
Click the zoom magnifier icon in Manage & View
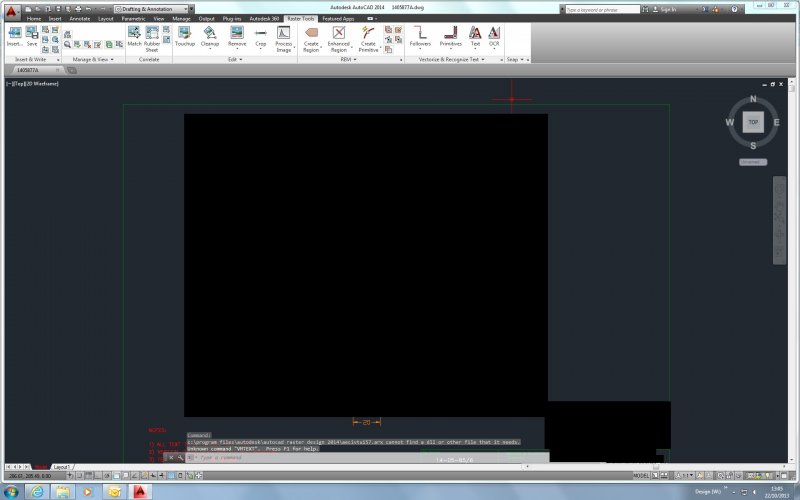[67, 45]
